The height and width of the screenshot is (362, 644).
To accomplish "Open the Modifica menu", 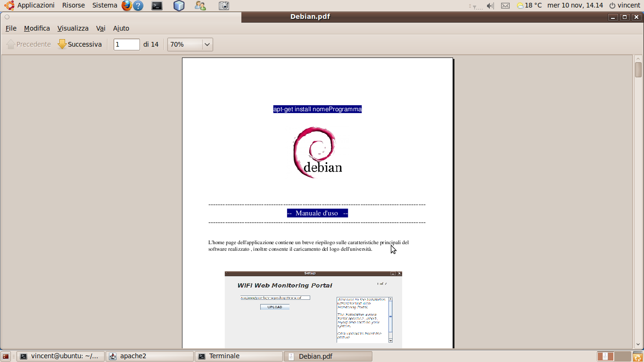I will coord(37,28).
